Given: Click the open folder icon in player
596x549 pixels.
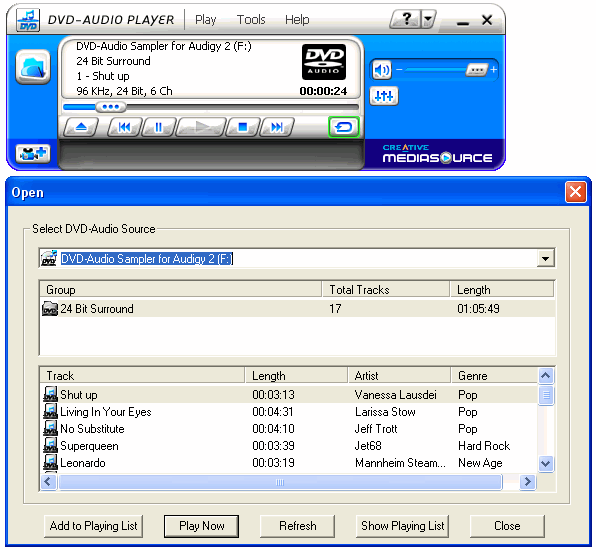Looking at the screenshot, I should [33, 67].
